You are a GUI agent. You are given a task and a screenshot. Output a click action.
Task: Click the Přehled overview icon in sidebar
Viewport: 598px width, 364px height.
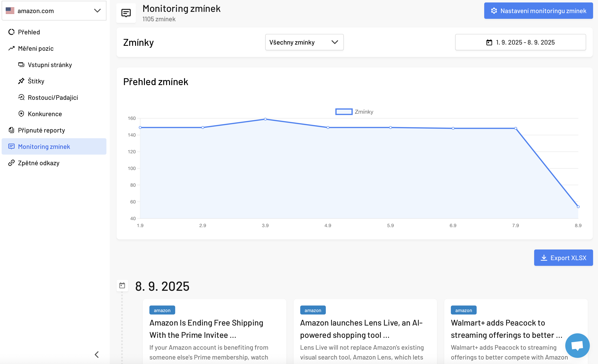tap(11, 32)
